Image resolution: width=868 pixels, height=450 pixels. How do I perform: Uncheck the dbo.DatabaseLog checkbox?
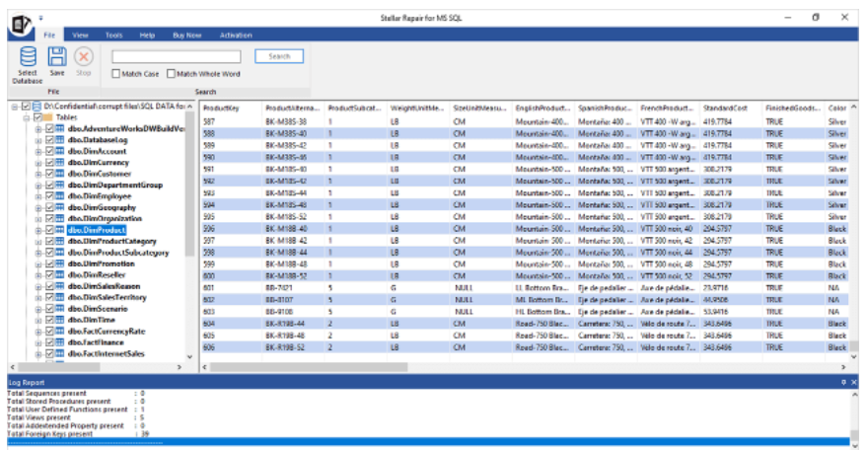pyautogui.click(x=49, y=140)
